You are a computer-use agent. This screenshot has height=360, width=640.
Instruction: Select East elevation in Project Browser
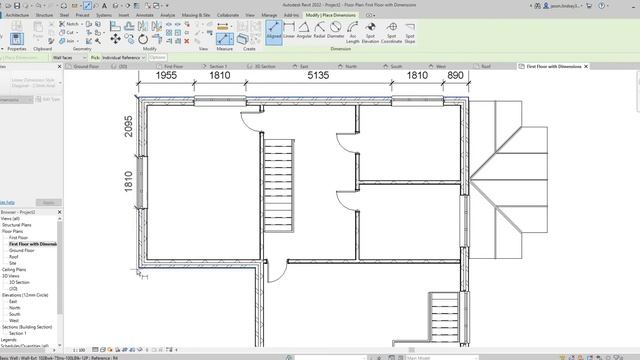(13, 302)
